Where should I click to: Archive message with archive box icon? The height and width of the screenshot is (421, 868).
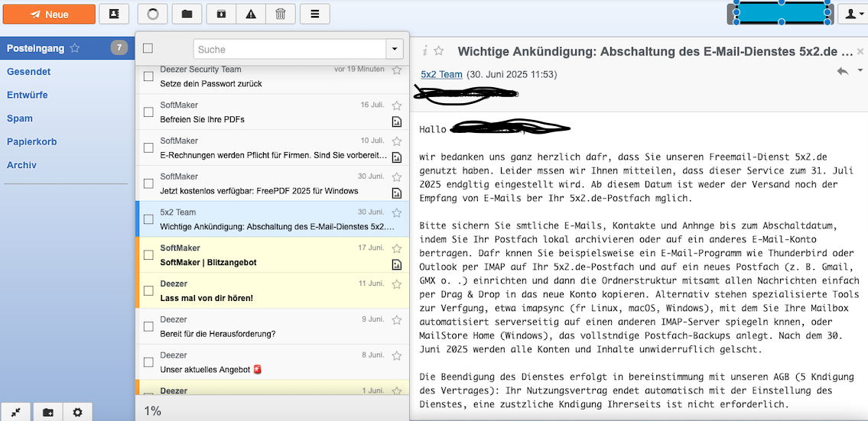click(x=221, y=14)
